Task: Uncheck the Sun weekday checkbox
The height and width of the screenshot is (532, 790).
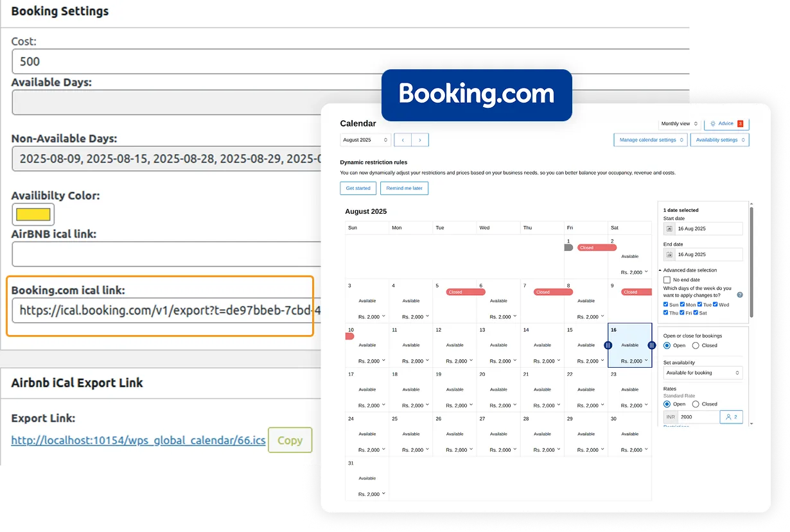Action: pyautogui.click(x=666, y=304)
